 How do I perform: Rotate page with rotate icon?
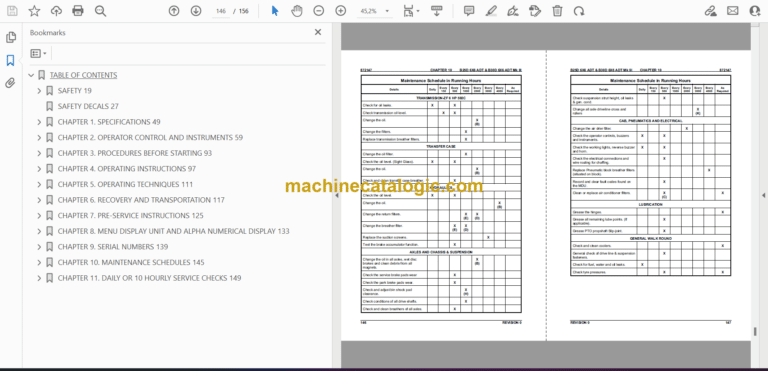point(579,11)
